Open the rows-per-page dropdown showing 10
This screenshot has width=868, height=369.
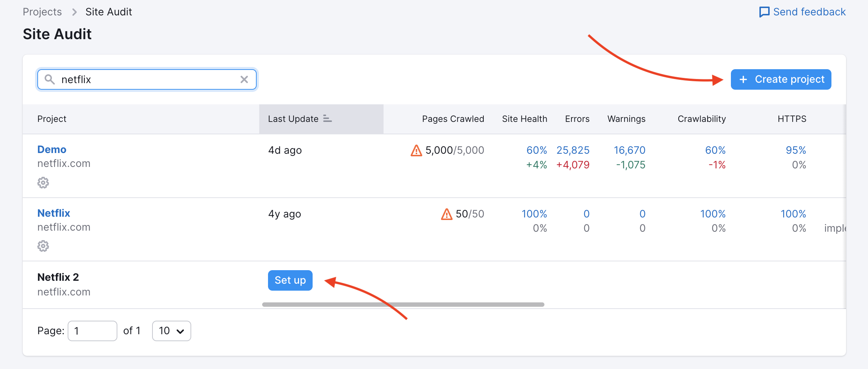pyautogui.click(x=171, y=331)
